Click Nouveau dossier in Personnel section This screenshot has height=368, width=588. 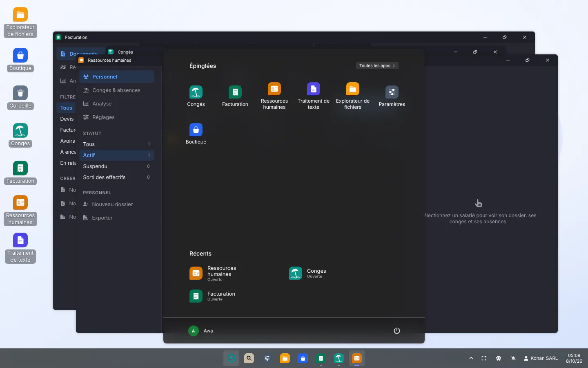[116, 204]
